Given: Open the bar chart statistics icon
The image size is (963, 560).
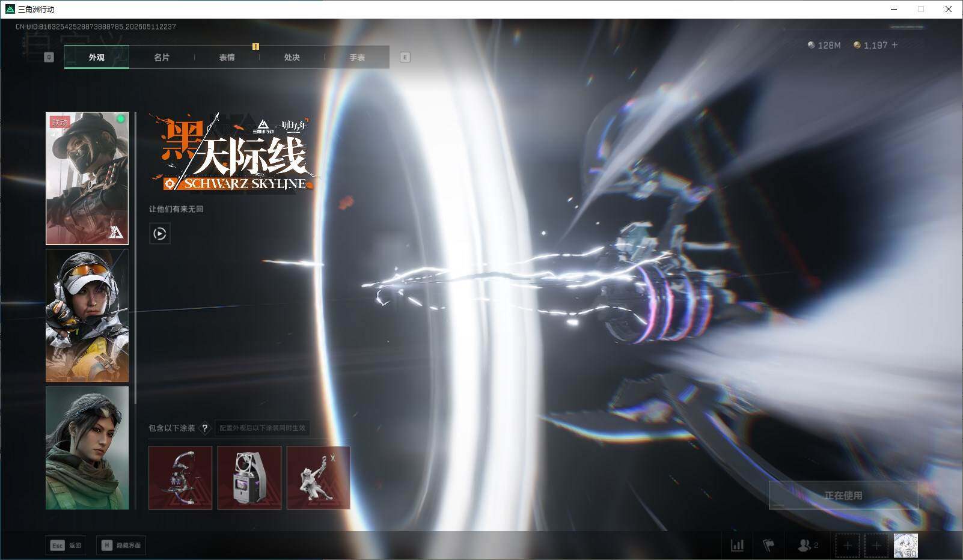Looking at the screenshot, I should [737, 545].
